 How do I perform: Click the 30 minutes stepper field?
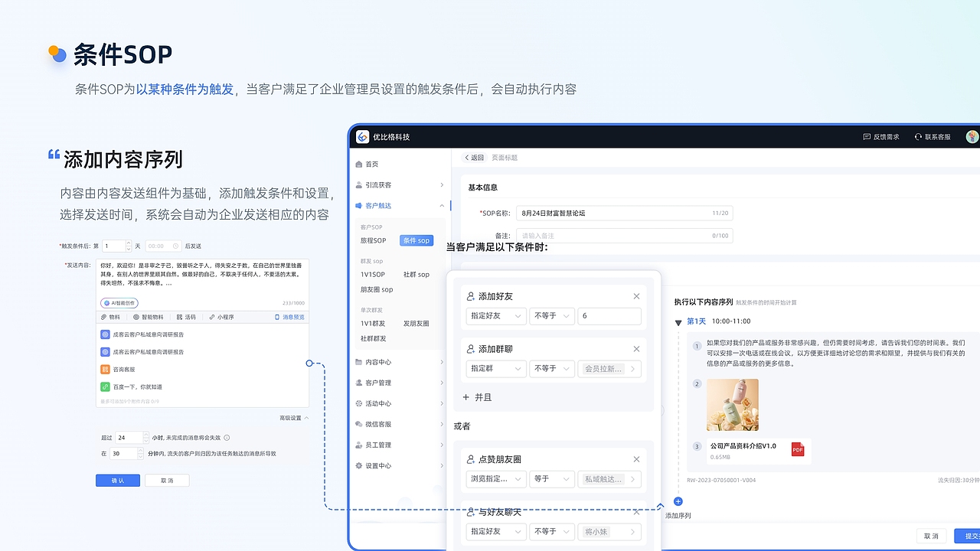pos(127,454)
